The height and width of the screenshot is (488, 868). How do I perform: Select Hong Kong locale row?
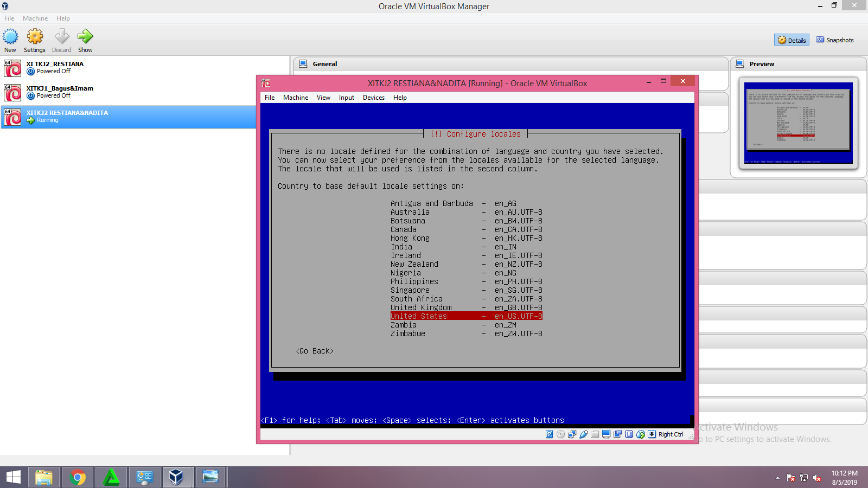pos(467,238)
